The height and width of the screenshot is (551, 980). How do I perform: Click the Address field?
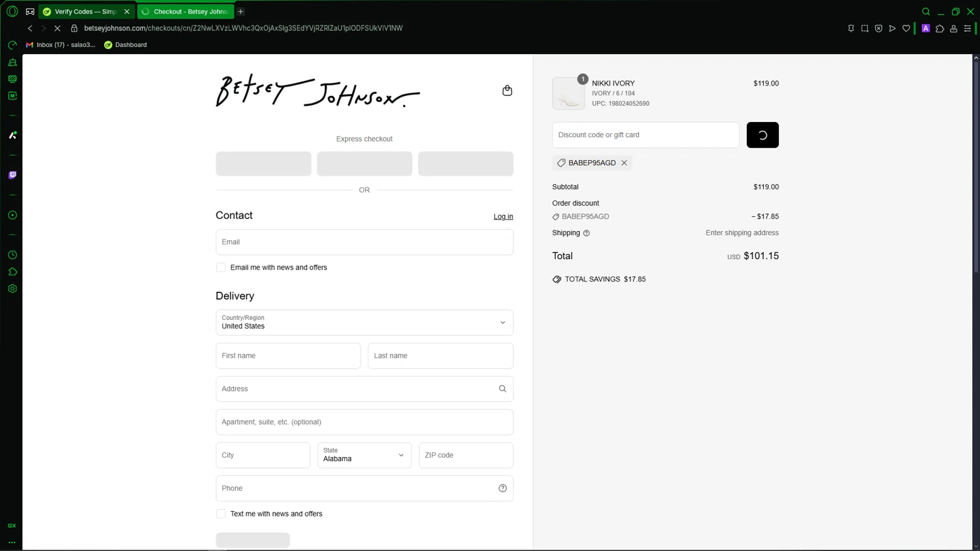[x=365, y=389]
